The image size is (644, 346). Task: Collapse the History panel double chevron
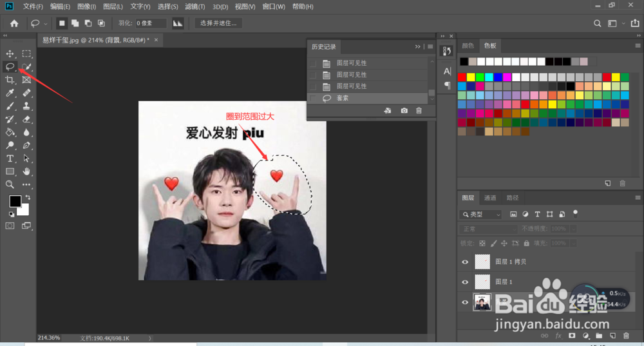click(x=418, y=47)
